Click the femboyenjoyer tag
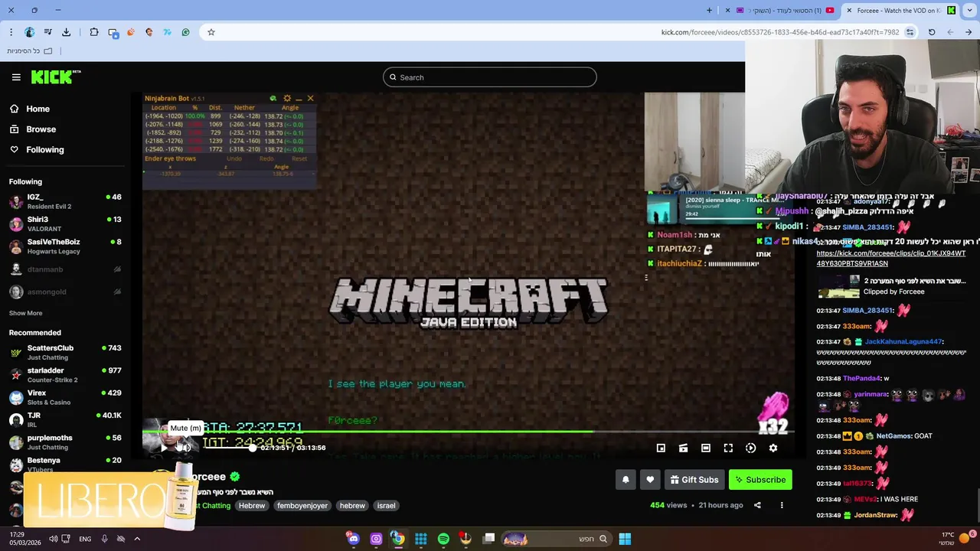 pos(302,506)
